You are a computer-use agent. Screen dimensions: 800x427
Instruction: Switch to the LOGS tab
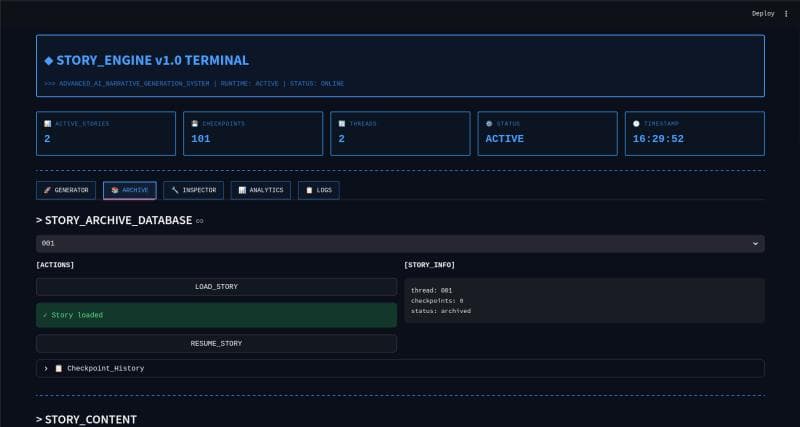[x=318, y=190]
